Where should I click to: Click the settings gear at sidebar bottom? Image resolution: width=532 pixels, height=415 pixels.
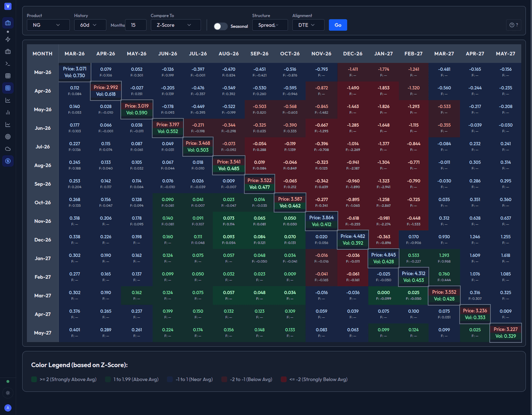coord(8,392)
